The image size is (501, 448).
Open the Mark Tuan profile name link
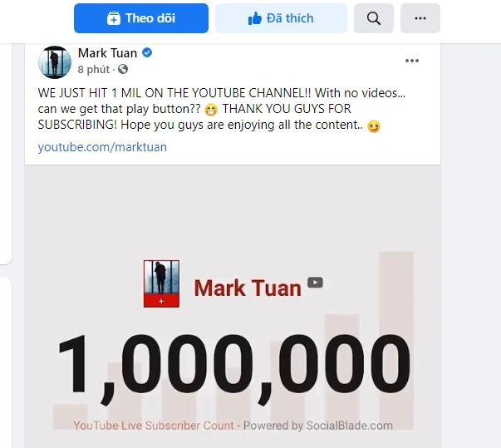[107, 53]
